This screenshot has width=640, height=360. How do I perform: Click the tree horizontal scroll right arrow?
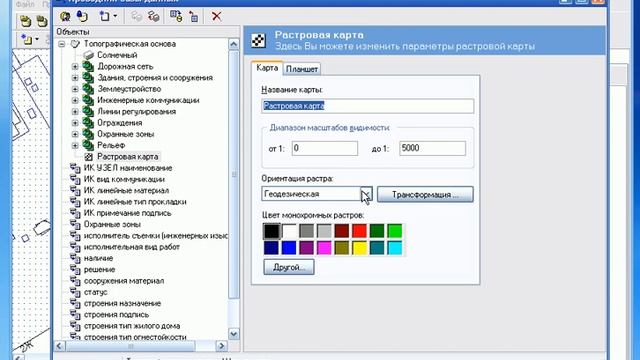222,346
